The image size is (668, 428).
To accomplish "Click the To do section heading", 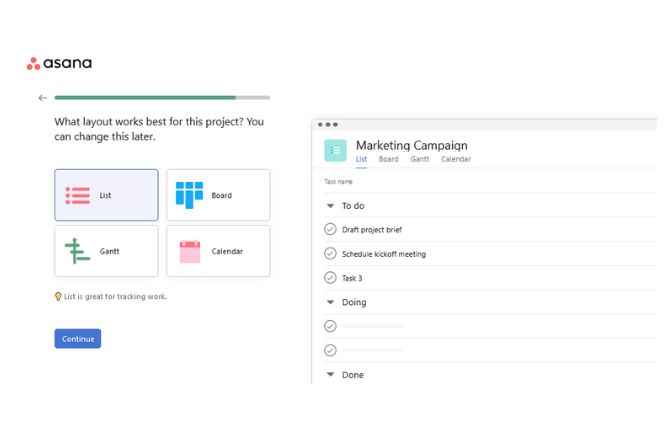I will [x=353, y=206].
